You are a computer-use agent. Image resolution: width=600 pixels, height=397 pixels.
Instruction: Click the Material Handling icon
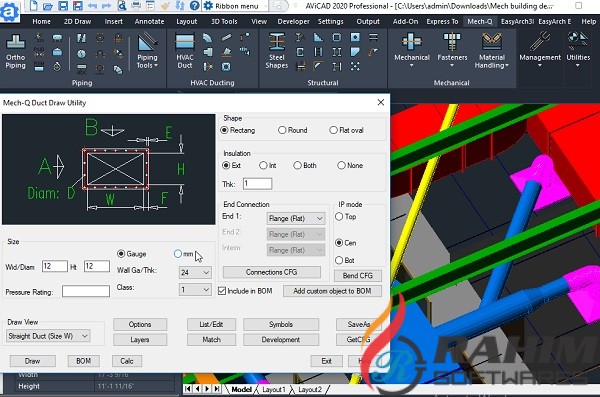[x=492, y=41]
